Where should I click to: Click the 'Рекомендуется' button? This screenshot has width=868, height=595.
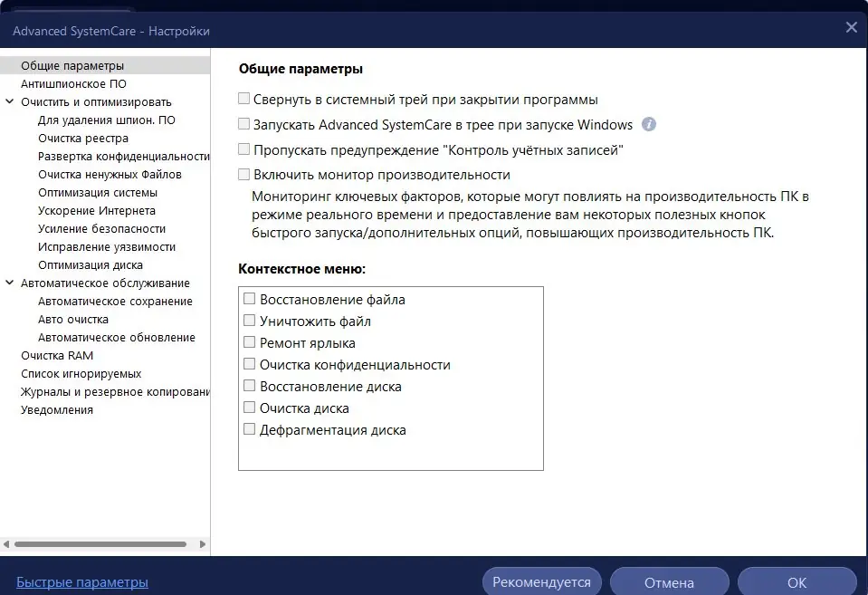541,581
